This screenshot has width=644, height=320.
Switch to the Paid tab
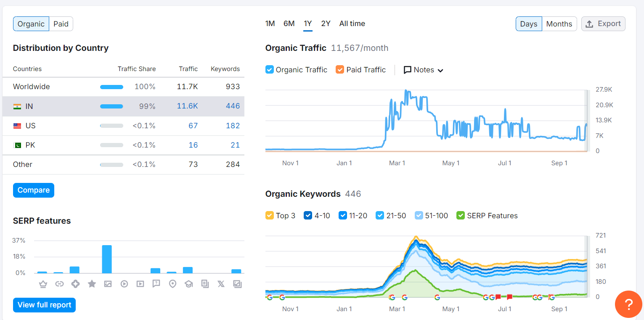[x=61, y=24]
